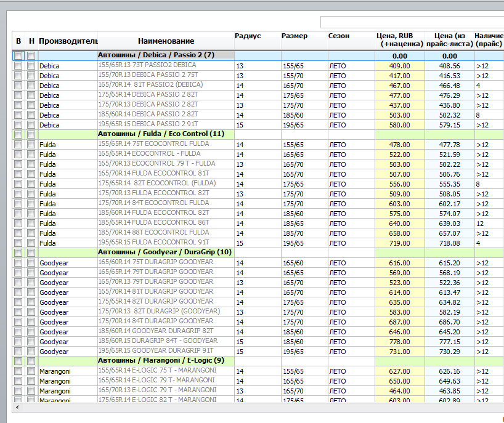
Task: Click manufacturer cell Goodyear in 687.00 row
Action: tap(68, 322)
